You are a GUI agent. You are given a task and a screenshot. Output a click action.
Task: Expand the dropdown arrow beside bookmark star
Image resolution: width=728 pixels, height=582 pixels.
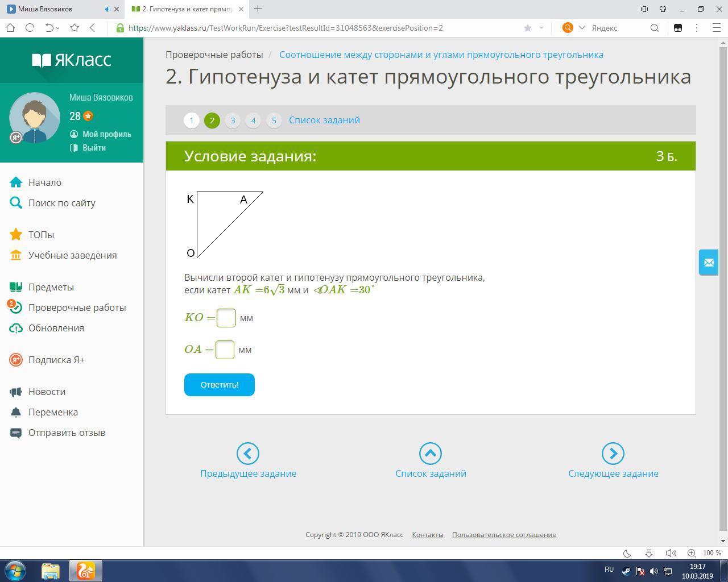(541, 28)
